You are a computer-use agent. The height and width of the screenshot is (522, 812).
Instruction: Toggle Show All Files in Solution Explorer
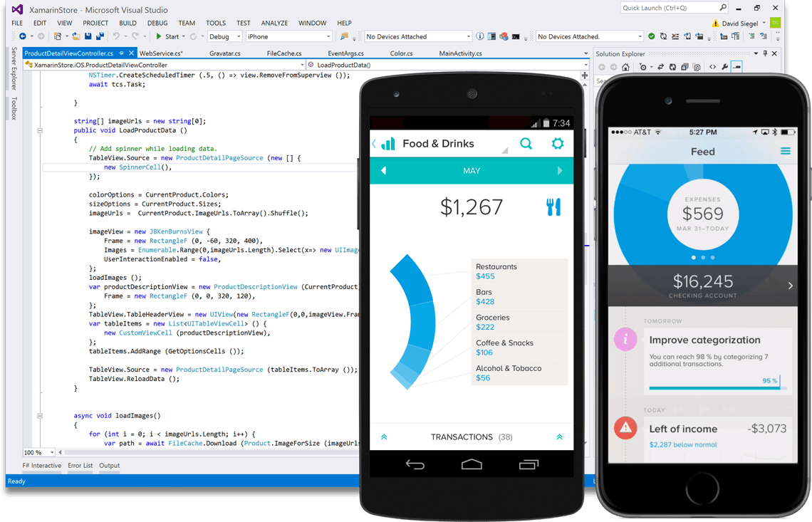click(x=697, y=67)
